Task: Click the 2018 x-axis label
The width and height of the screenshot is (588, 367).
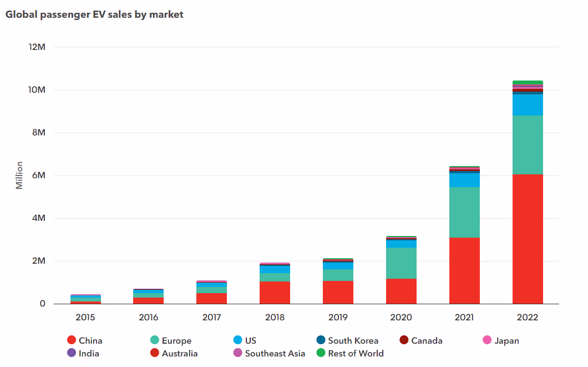Action: 275,317
